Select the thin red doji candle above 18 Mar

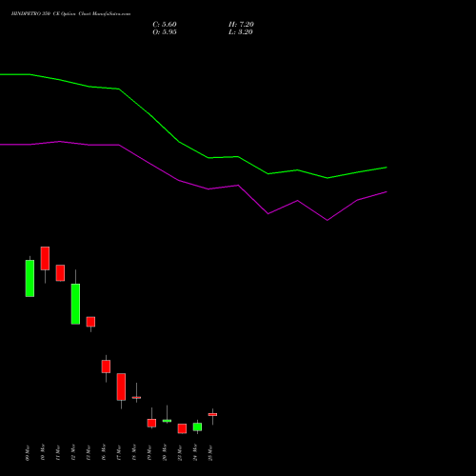136,397
